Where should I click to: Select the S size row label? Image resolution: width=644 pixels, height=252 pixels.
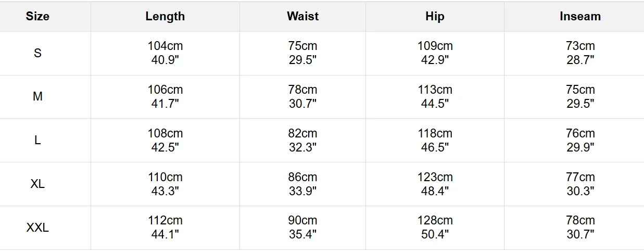[x=37, y=53]
